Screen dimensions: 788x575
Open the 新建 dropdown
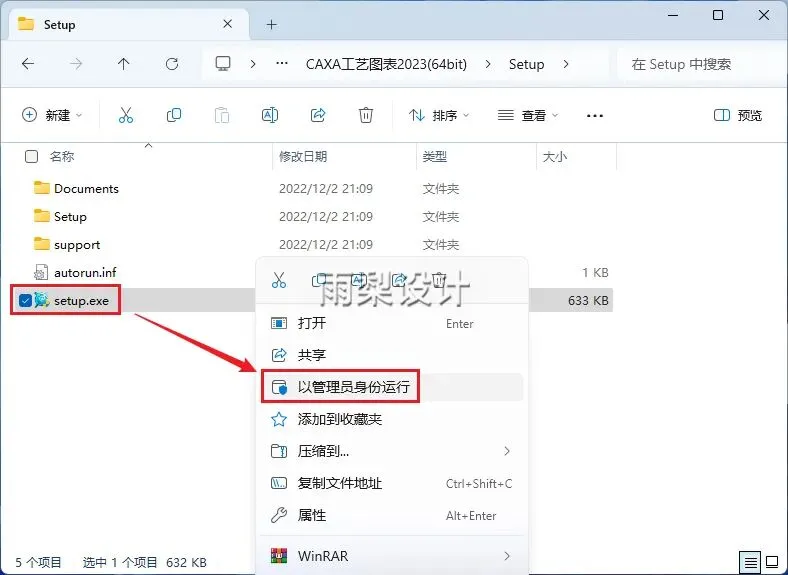(52, 115)
